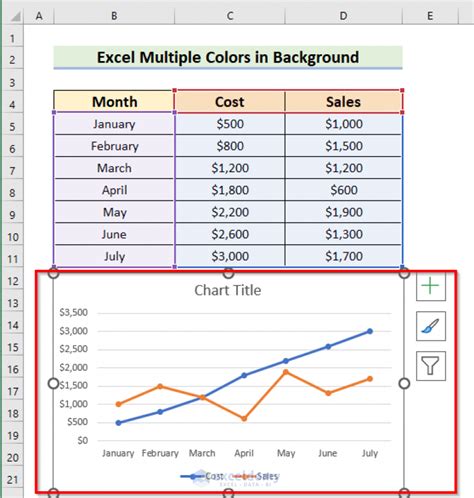This screenshot has width=474, height=498.
Task: Select the April month cell
Action: 114,190
